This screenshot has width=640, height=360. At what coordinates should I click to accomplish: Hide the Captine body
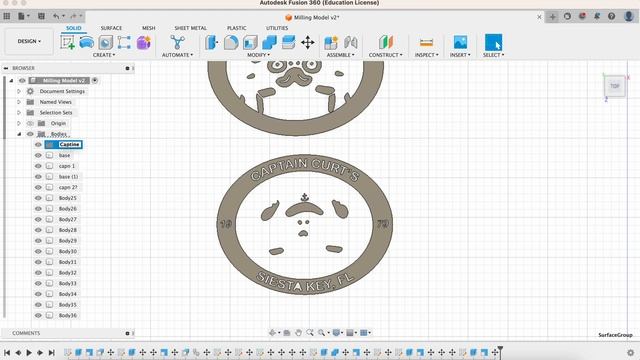(x=38, y=145)
